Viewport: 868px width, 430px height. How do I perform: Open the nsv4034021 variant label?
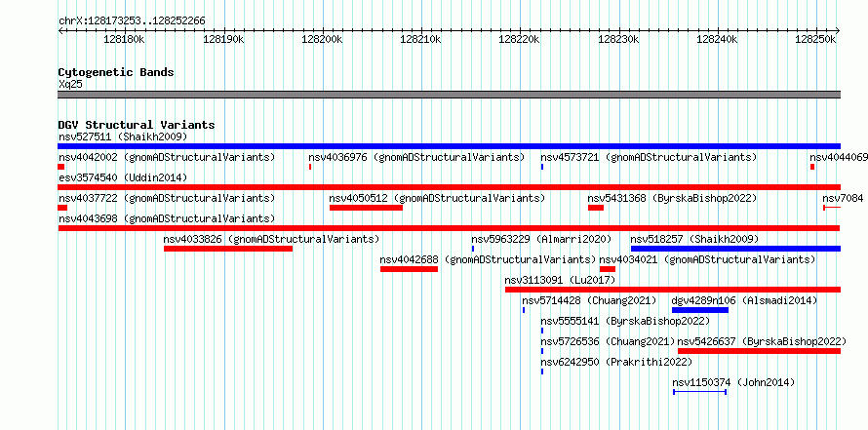click(707, 259)
